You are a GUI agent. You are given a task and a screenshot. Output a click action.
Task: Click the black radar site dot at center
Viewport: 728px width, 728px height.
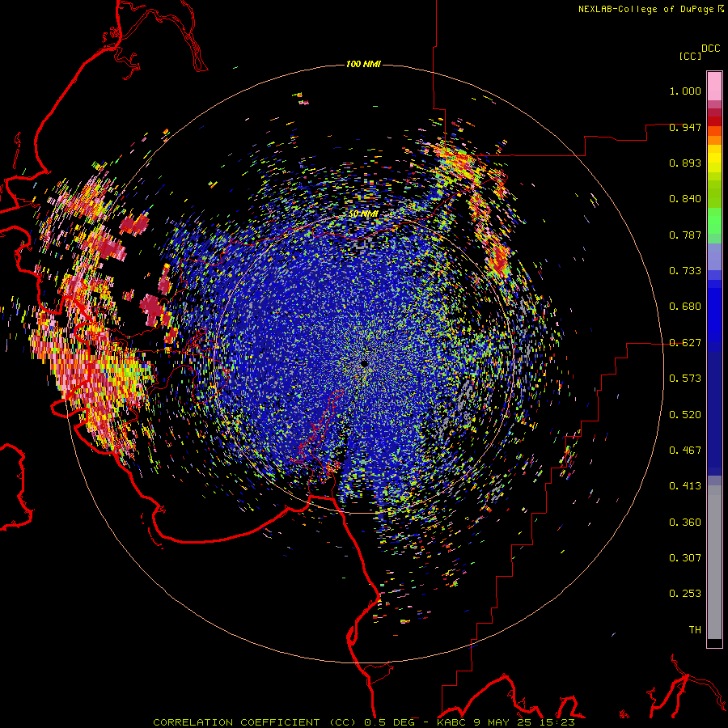point(364,363)
